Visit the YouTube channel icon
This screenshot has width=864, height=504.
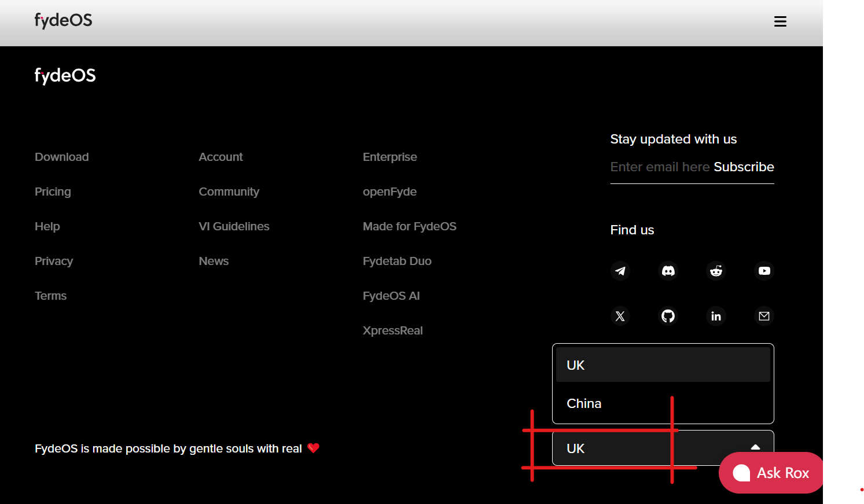(764, 271)
